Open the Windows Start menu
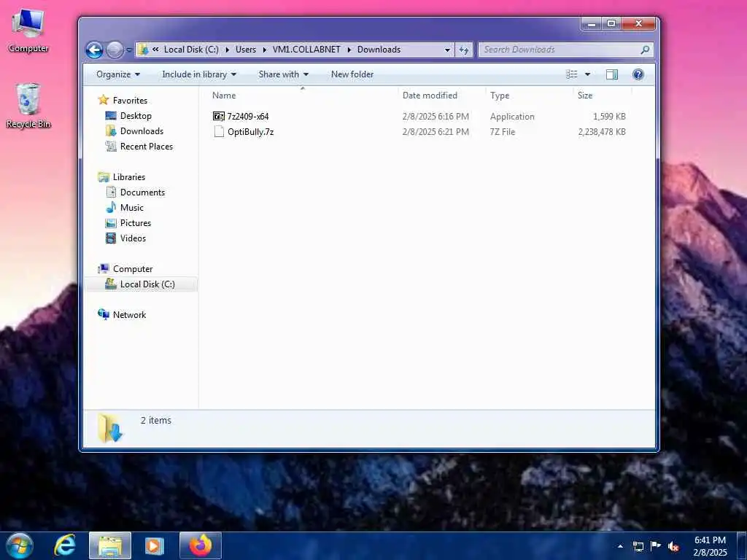747x560 pixels. coord(20,546)
